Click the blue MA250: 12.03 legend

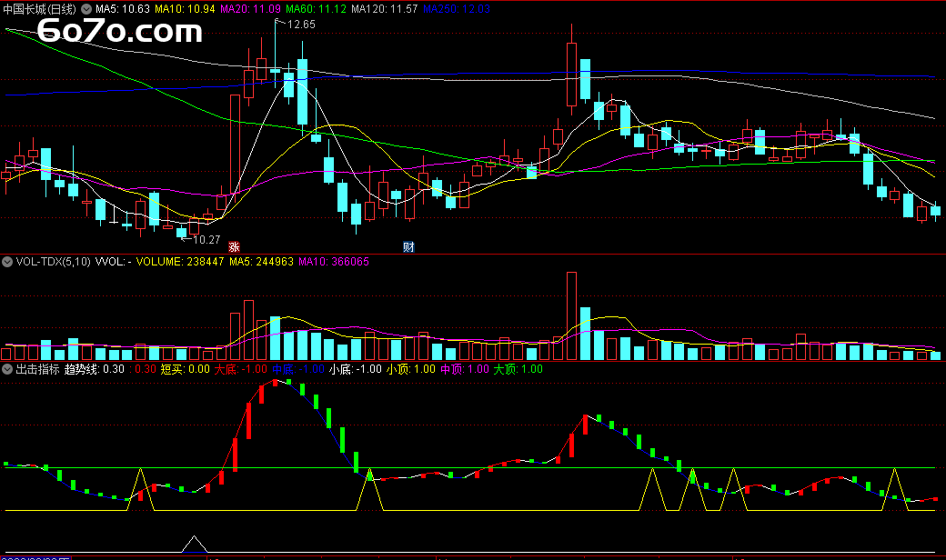tap(456, 9)
